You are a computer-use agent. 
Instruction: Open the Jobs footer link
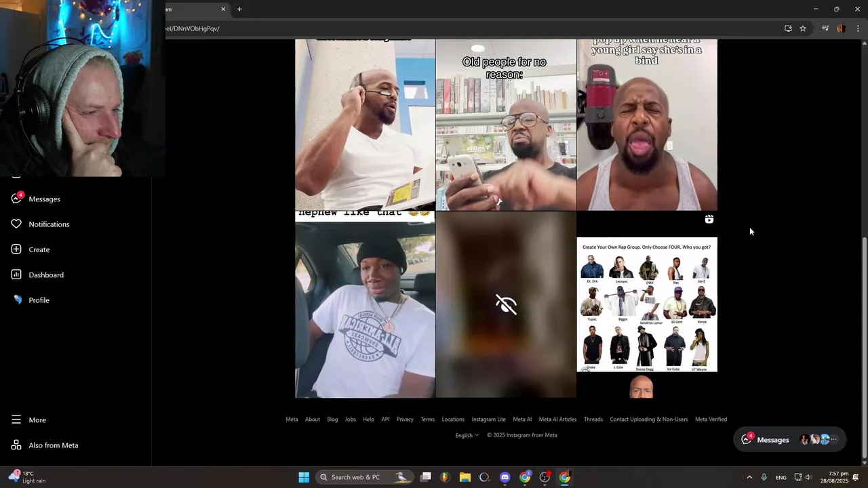(351, 419)
